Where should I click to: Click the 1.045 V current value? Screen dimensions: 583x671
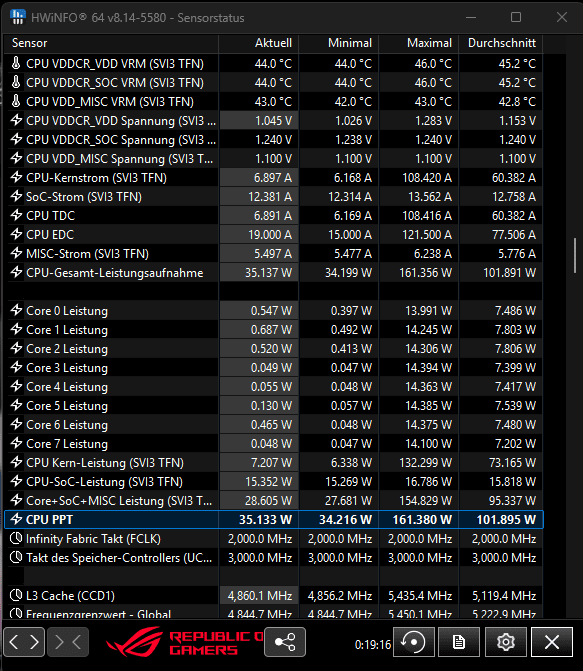click(x=274, y=121)
